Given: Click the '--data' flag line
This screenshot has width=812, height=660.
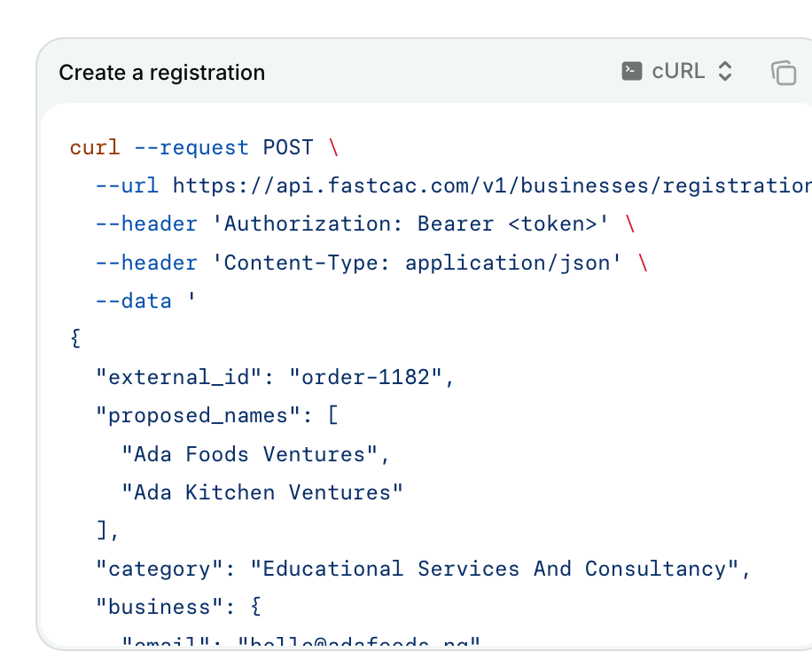Looking at the screenshot, I should click(x=145, y=301).
